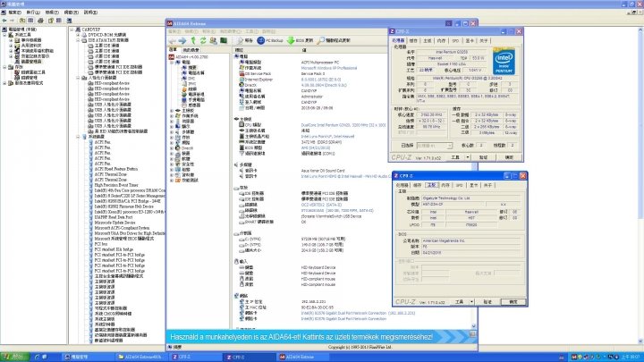The height and width of the screenshot is (362, 644).
Task: Select ACPI Fixed Feature Button device
Action: click(x=115, y=169)
